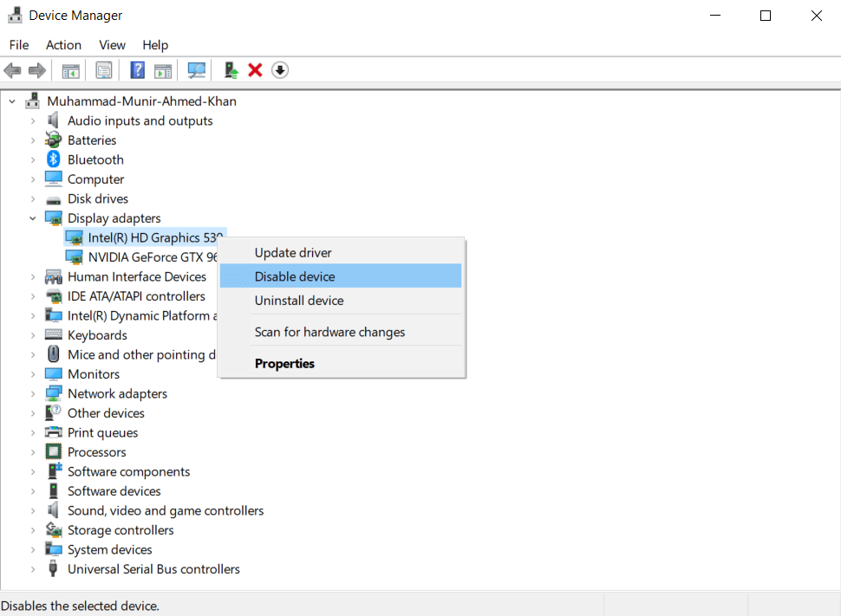Toggle the console tree visibility icon
841x616 pixels.
point(70,69)
